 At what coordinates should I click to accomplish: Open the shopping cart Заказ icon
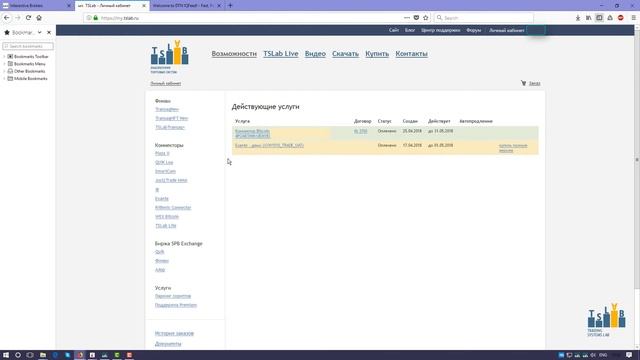coord(524,83)
